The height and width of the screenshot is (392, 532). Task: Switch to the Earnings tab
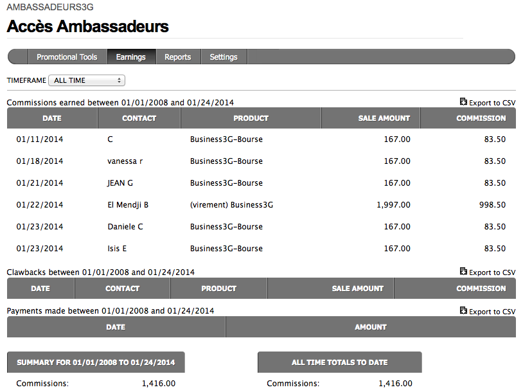[x=131, y=57]
